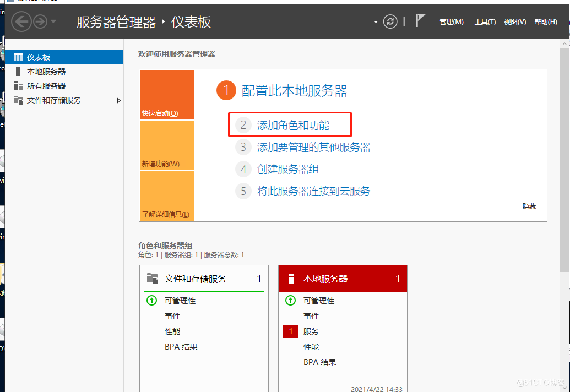The image size is (570, 392).
Task: Select the 快速启动(Q) tile
Action: 167,95
